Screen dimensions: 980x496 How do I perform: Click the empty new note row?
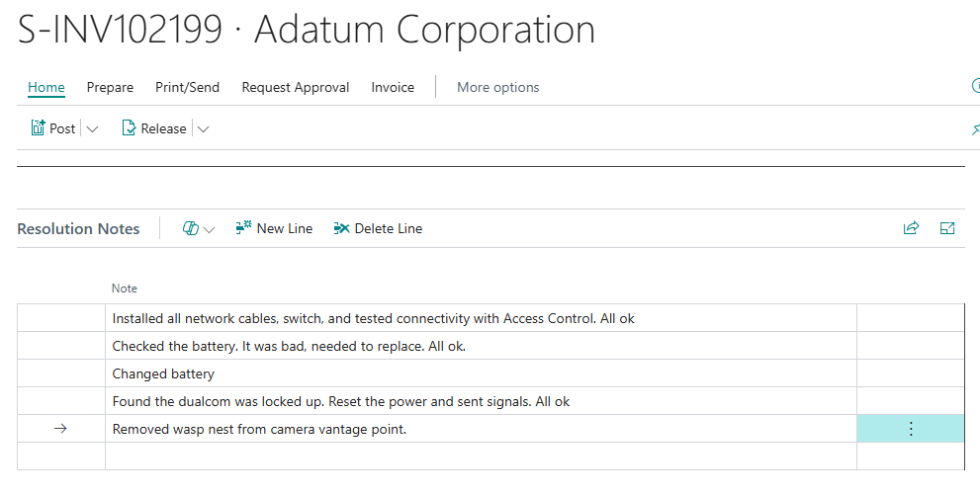click(x=480, y=455)
